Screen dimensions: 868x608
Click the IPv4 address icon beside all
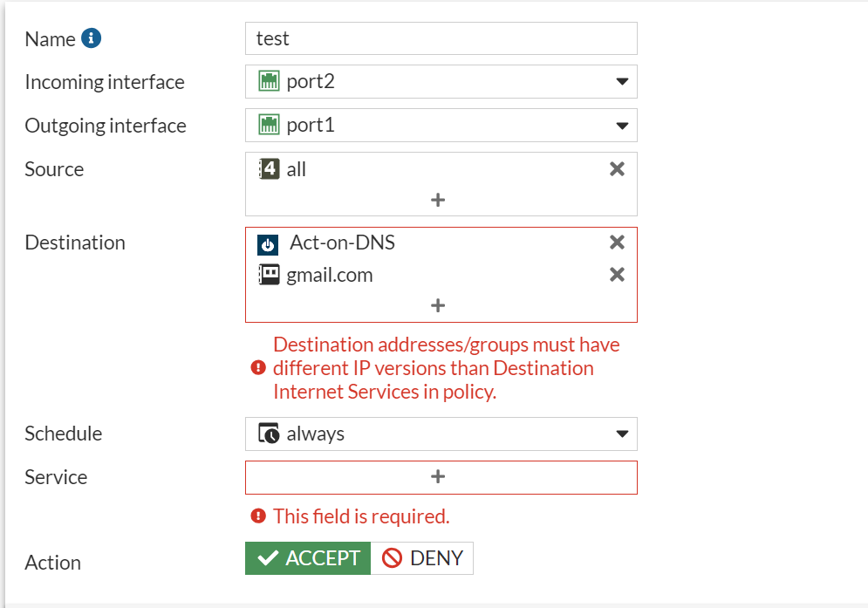tap(269, 169)
